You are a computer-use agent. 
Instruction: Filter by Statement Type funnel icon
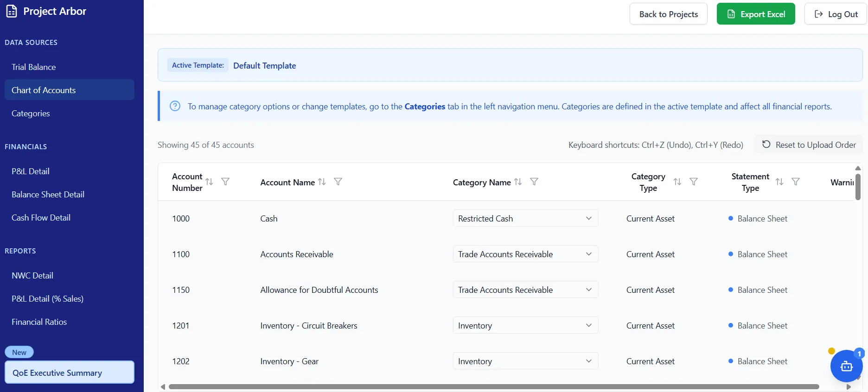pos(796,182)
